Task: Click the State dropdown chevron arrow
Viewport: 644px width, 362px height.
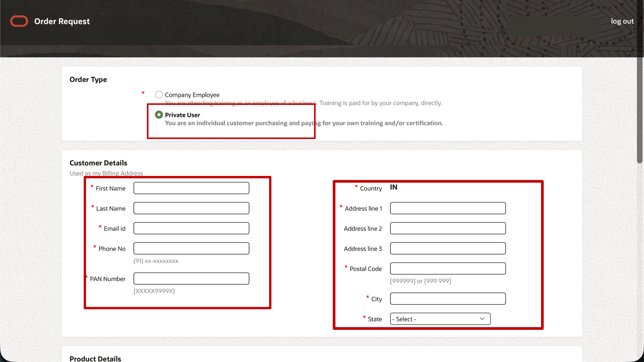Action: click(482, 319)
